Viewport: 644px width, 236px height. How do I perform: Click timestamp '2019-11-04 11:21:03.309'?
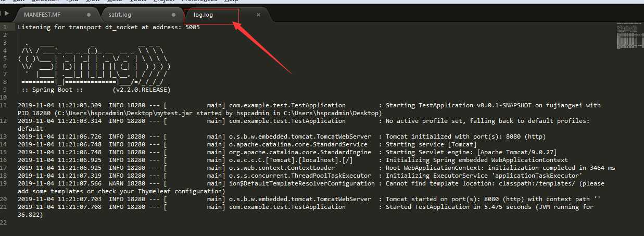coord(59,105)
